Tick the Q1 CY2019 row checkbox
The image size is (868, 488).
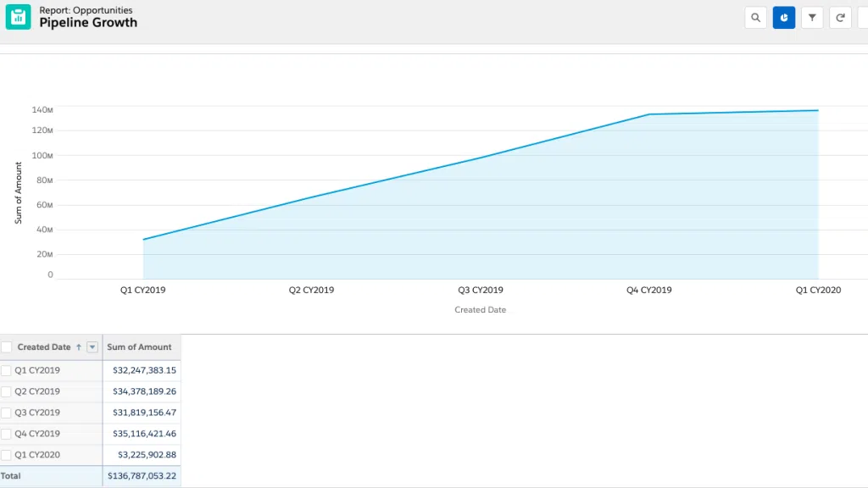tap(6, 371)
